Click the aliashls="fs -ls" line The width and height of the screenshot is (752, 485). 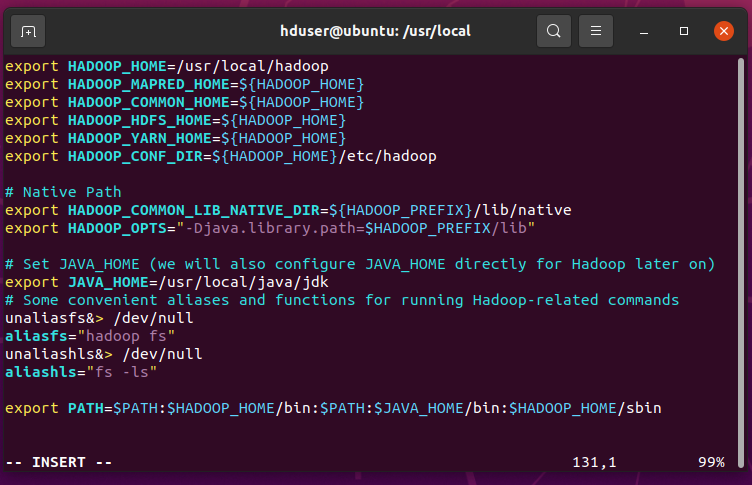81,372
